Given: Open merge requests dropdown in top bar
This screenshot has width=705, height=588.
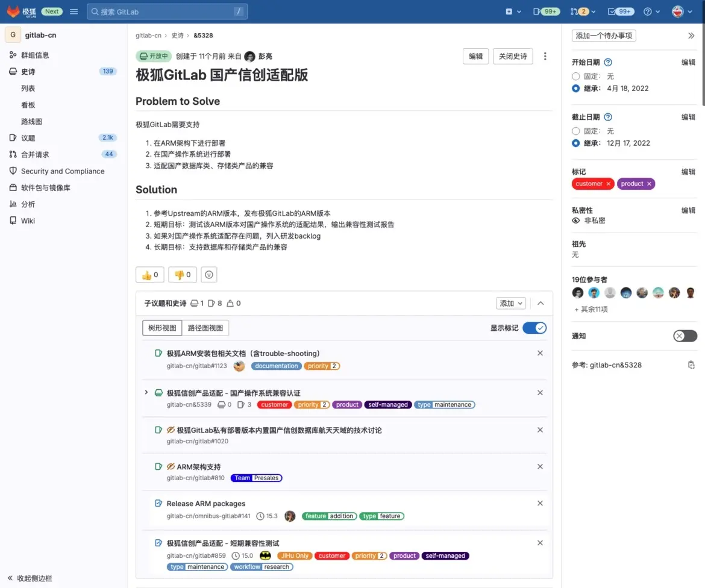Looking at the screenshot, I should 583,11.
